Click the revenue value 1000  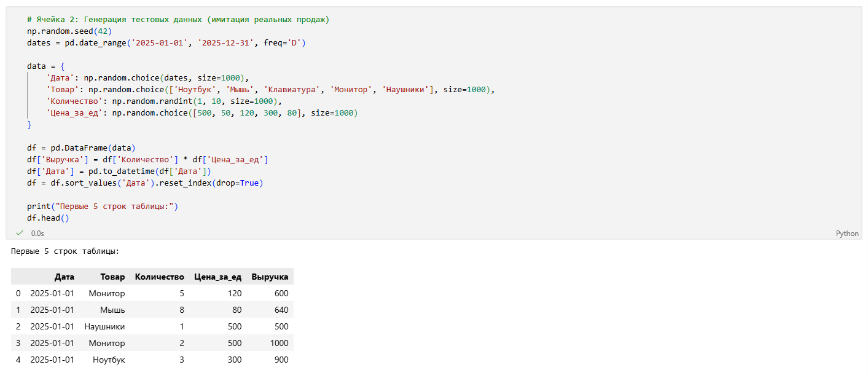[279, 343]
